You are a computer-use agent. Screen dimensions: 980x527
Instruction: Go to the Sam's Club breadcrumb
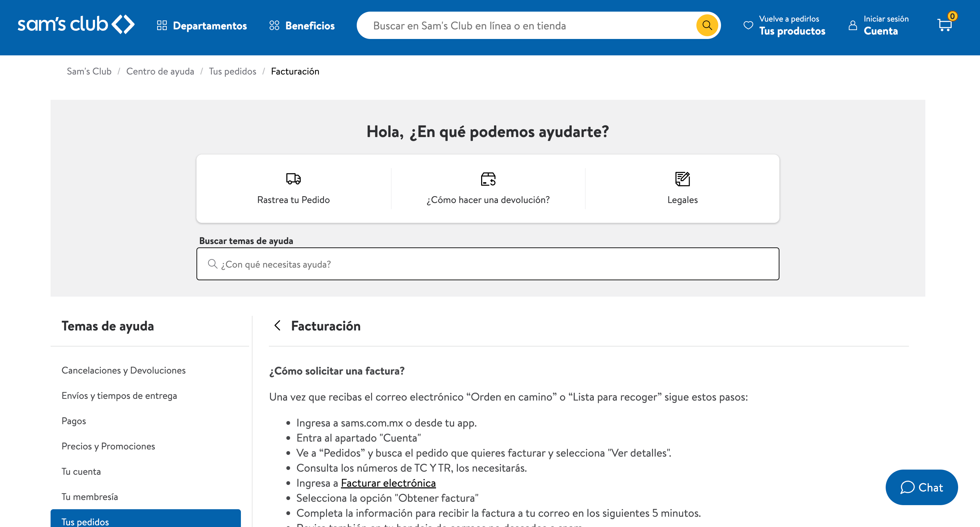point(89,71)
